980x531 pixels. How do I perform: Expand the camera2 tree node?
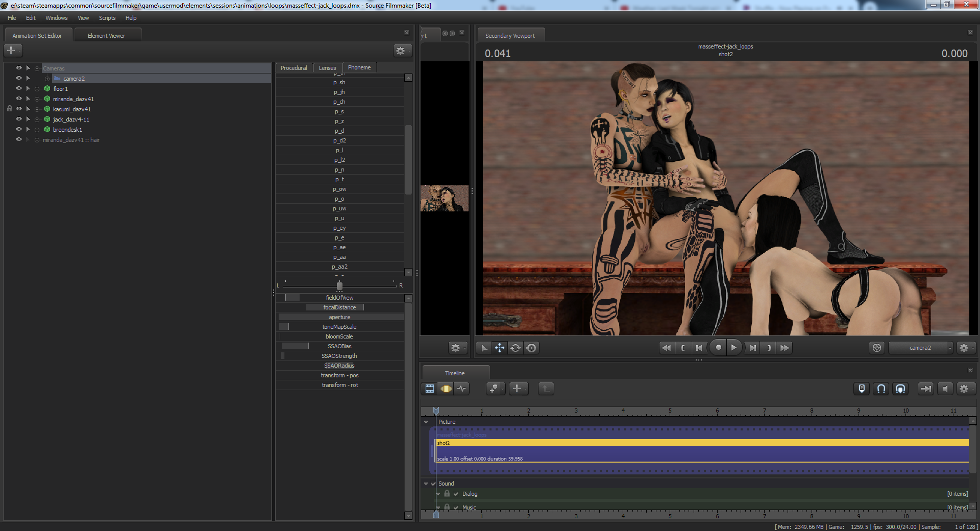pos(47,79)
